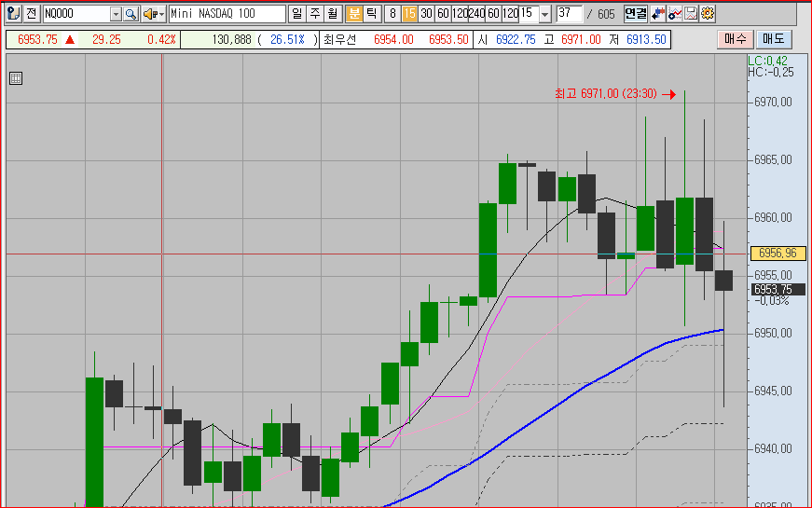
Task: Click the 6970.00 price axis label
Action: pyautogui.click(x=773, y=102)
